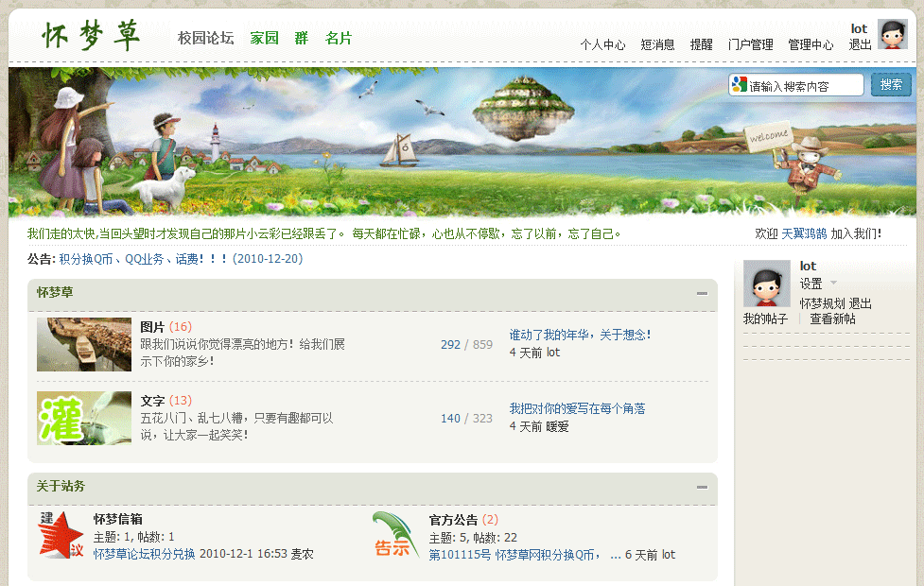
Task: Click lot's avatar in sidebar panel
Action: coord(766,284)
